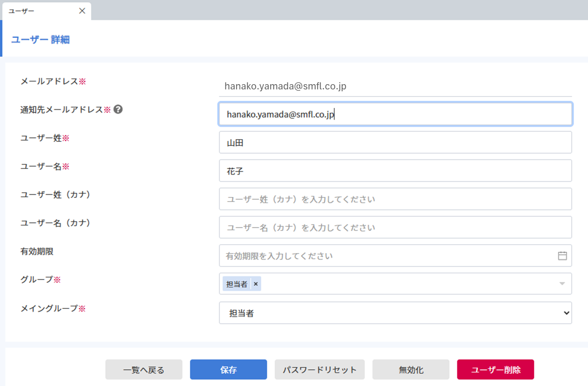Remove the 担当者 tag from グループ
588x386 pixels.
tap(256, 284)
